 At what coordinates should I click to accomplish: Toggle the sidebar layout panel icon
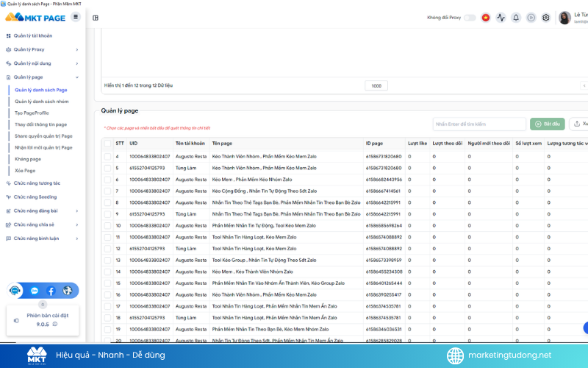96,18
